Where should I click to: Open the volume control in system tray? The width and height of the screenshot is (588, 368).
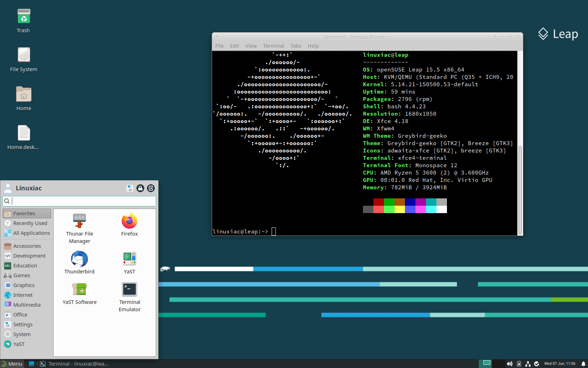510,364
